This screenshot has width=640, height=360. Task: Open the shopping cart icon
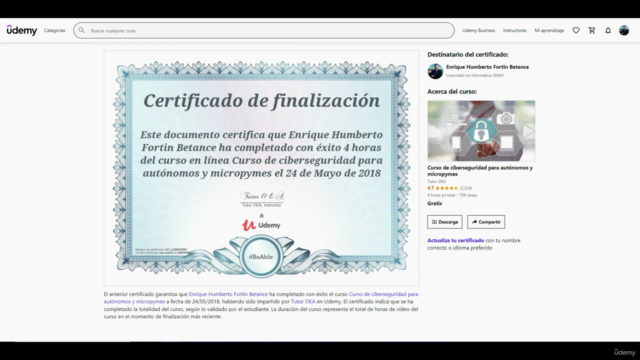592,31
